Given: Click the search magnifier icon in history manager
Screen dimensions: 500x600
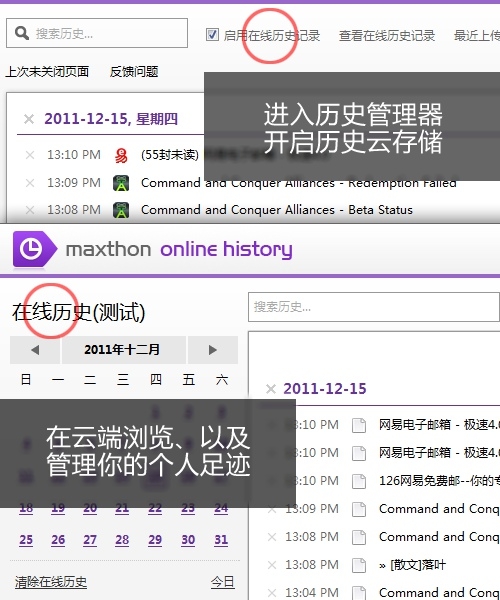Looking at the screenshot, I should click(x=22, y=33).
